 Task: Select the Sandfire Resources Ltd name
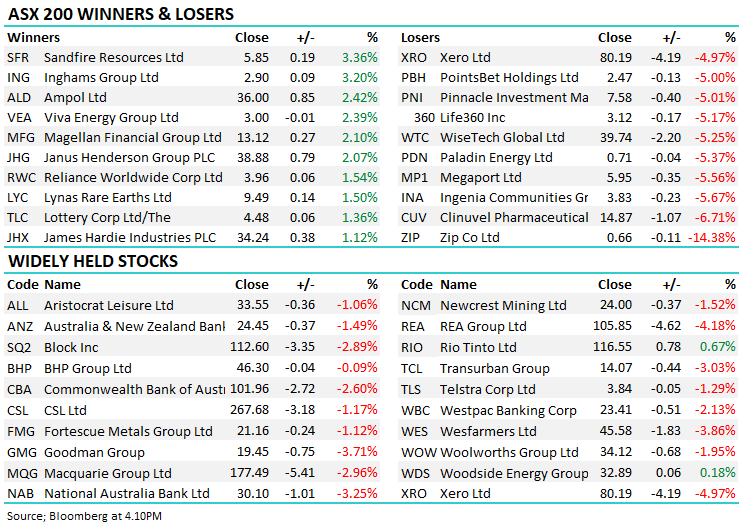click(113, 58)
